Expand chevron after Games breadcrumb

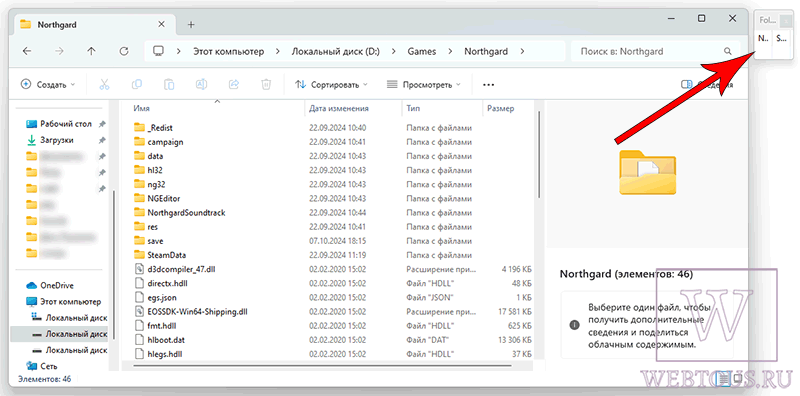pyautogui.click(x=450, y=51)
